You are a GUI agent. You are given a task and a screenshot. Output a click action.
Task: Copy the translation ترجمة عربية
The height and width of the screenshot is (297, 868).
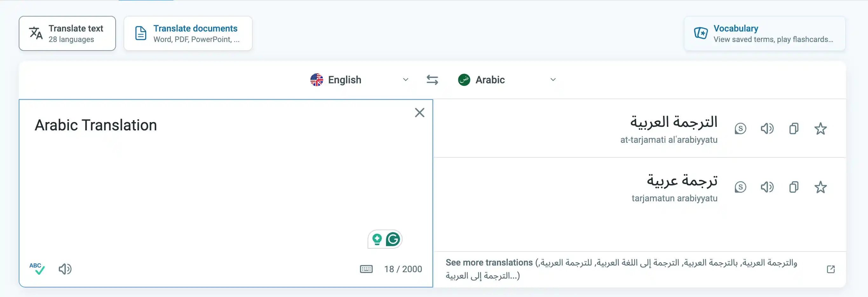click(794, 187)
